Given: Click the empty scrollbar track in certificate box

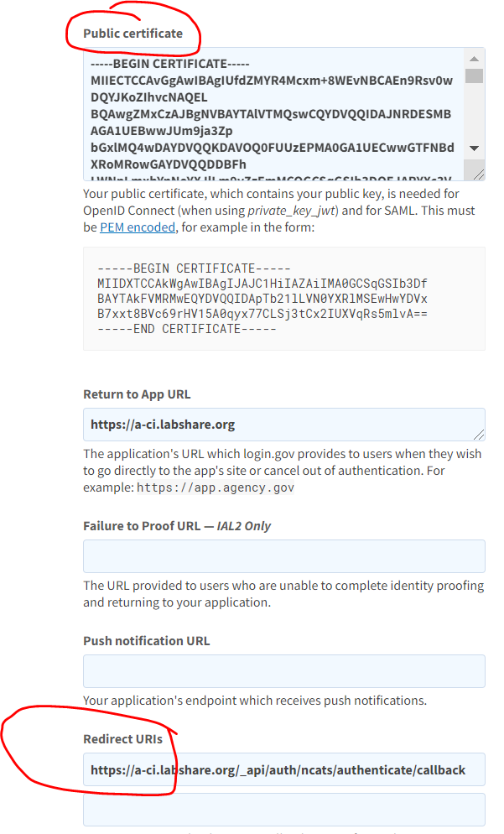Looking at the screenshot, I should (474, 113).
